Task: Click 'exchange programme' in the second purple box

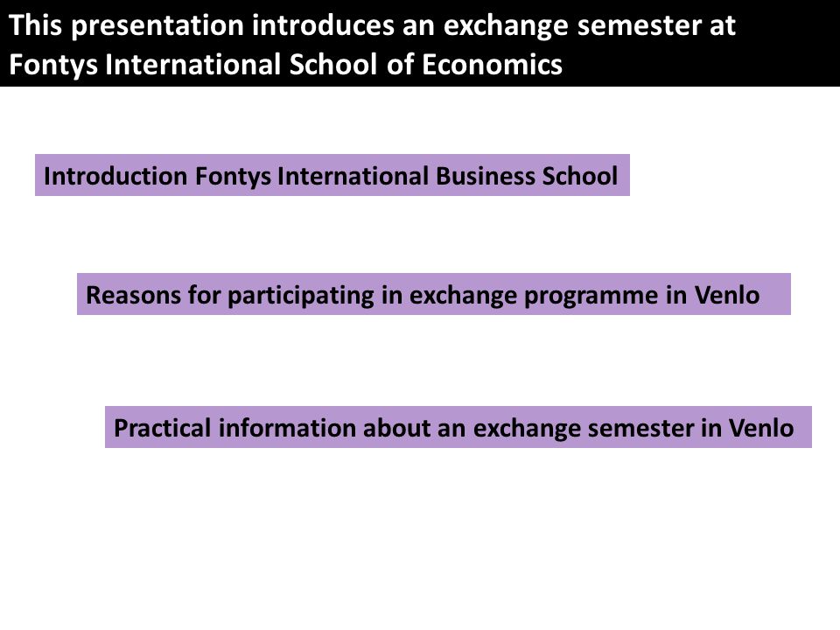Action: tap(534, 296)
